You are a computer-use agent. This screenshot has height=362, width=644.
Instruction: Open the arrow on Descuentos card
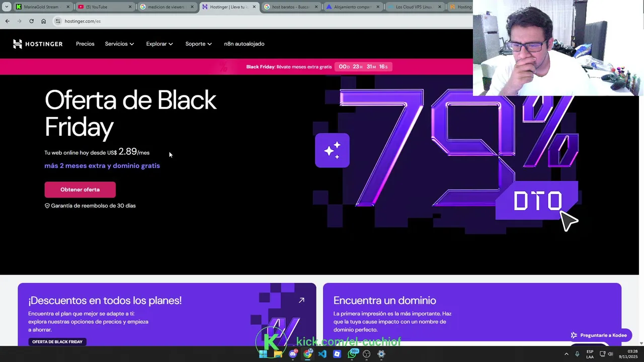301,300
